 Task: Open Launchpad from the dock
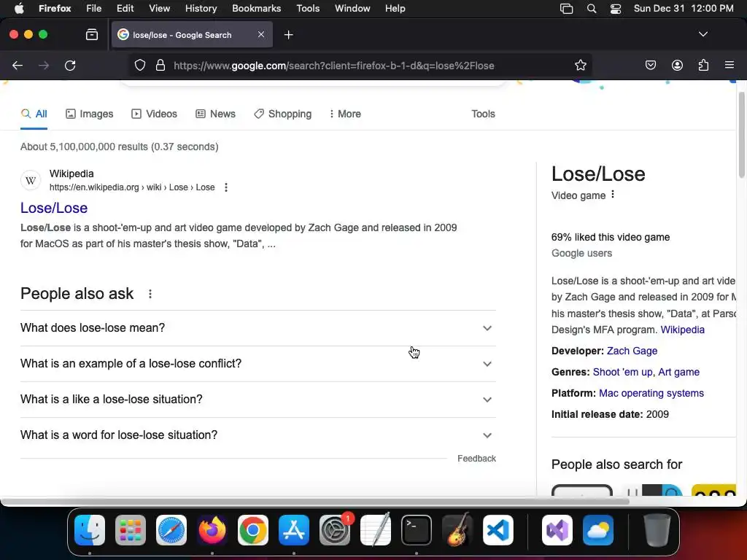coord(131,529)
